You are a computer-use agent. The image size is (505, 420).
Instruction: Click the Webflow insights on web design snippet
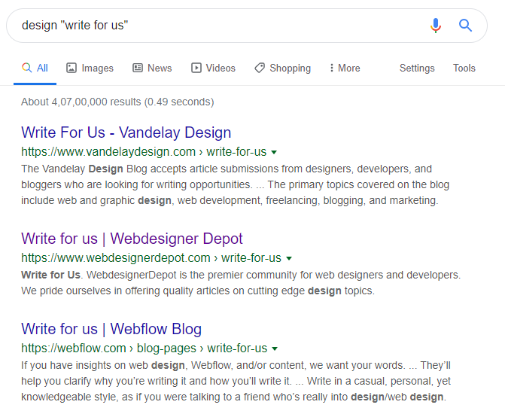(x=236, y=381)
